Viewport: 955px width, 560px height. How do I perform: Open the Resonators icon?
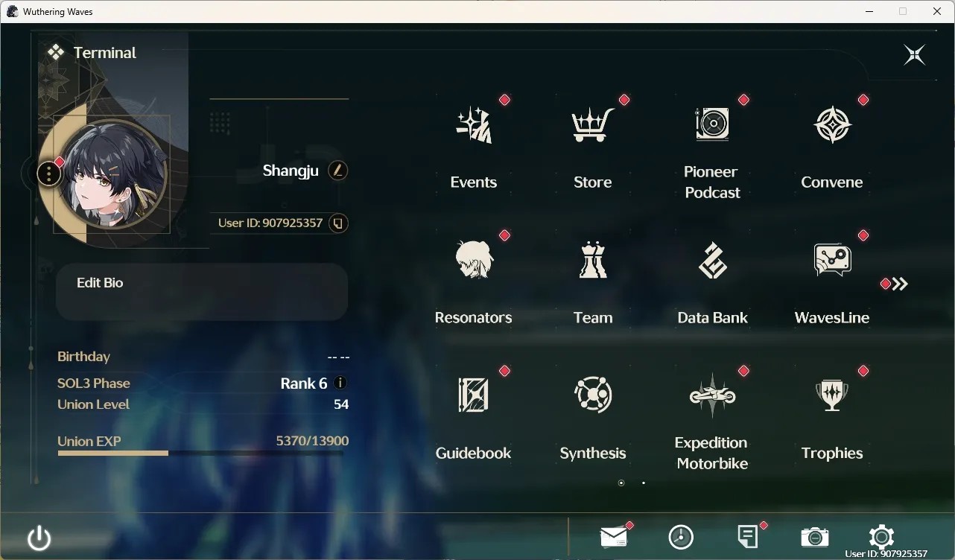(x=474, y=260)
